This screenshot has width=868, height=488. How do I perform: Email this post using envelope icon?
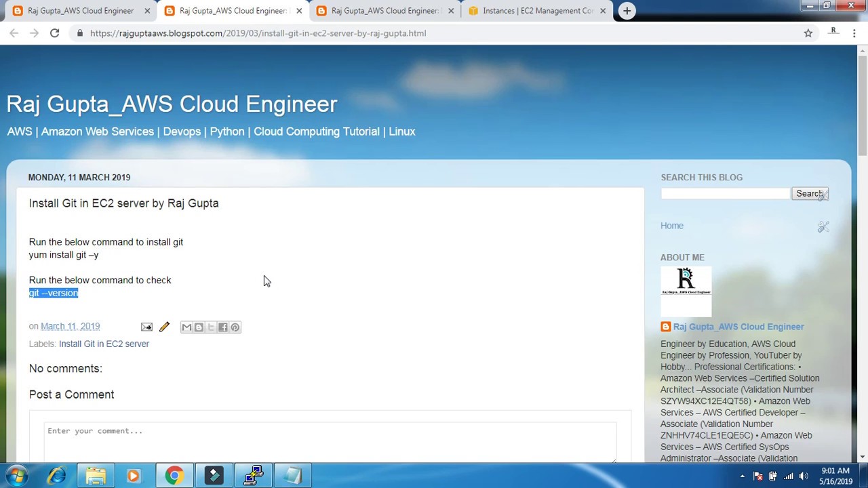click(x=146, y=327)
